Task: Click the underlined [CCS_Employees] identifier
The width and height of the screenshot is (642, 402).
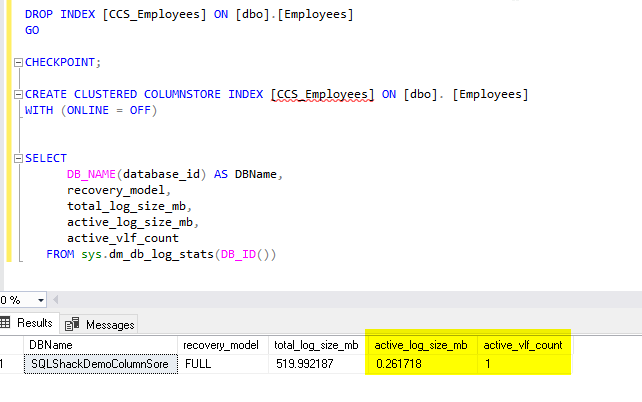Action: coord(322,95)
